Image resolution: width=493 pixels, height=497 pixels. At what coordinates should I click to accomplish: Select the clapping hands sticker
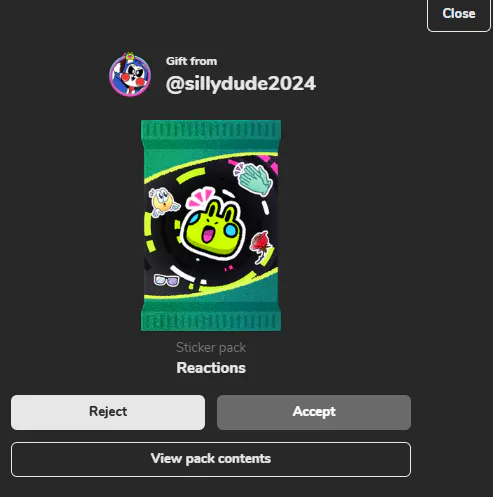pyautogui.click(x=255, y=178)
